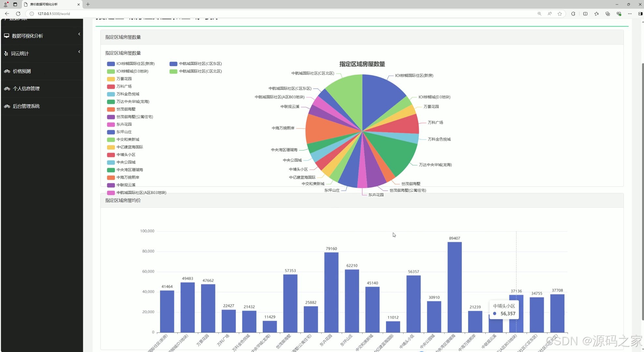
Task: Click the browser refresh icon
Action: 18,14
